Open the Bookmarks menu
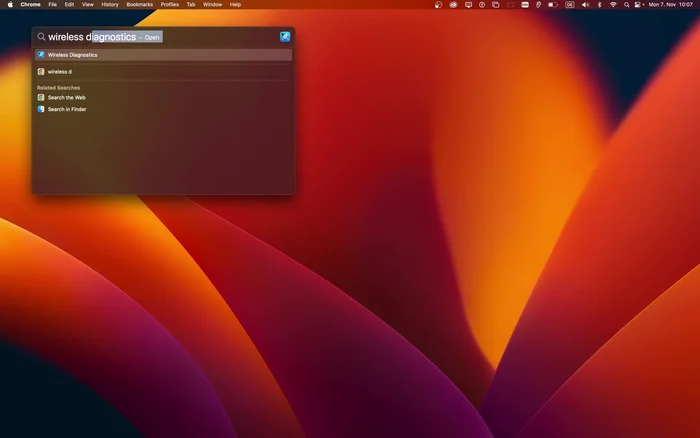700x438 pixels. tap(139, 5)
